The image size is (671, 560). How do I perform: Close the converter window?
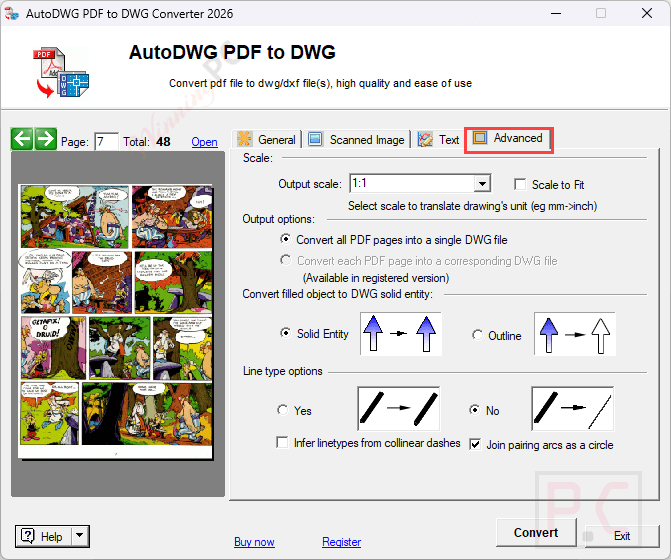pos(647,13)
